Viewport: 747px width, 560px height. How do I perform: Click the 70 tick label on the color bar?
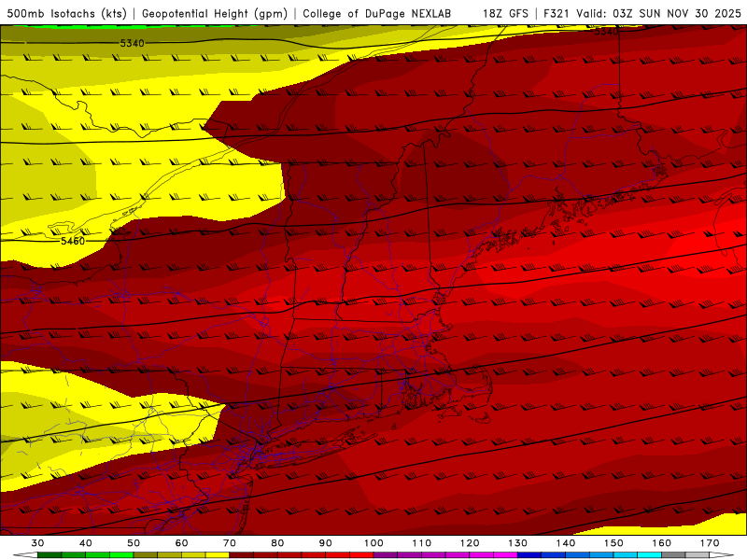230,543
